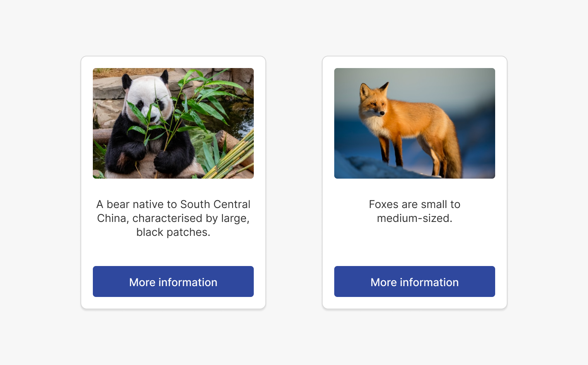Select the panda description paragraph

[x=173, y=218]
